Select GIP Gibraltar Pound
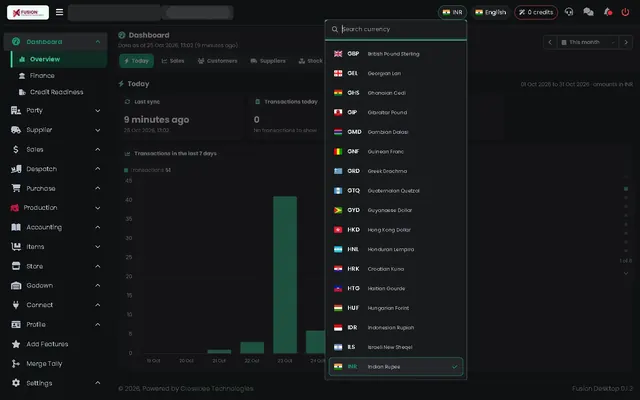This screenshot has width=640, height=400. (x=396, y=113)
